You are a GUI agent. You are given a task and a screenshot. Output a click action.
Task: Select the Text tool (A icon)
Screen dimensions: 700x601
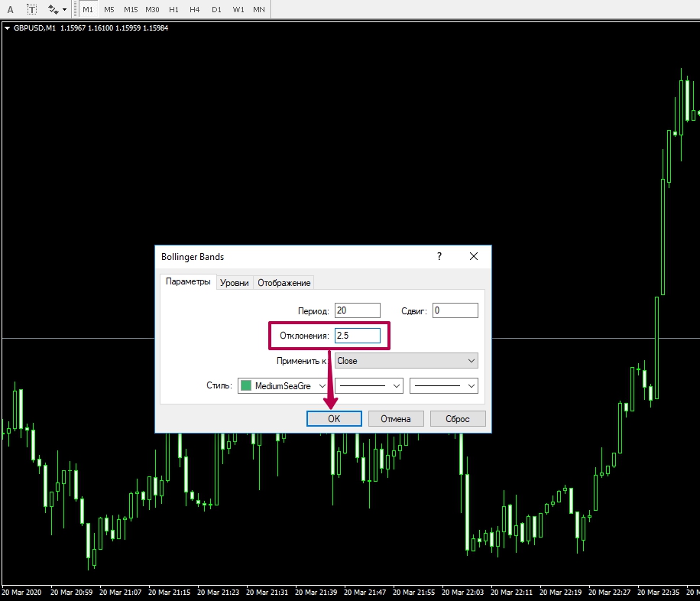point(11,10)
